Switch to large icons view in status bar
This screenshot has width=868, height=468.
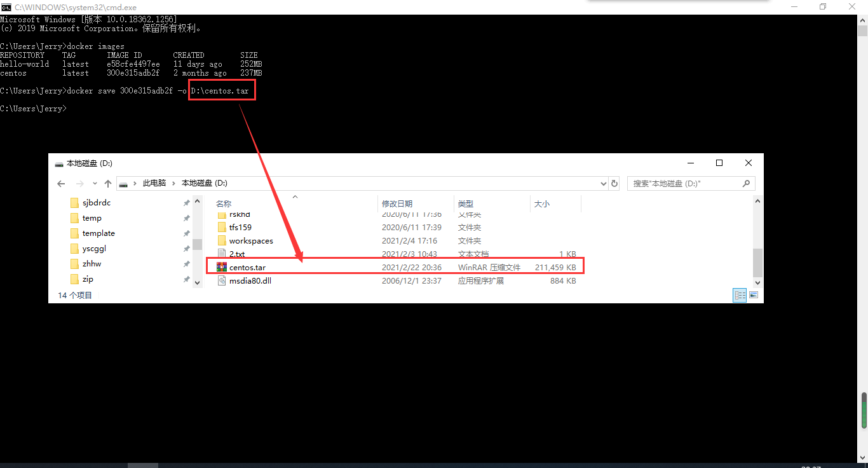(x=754, y=295)
